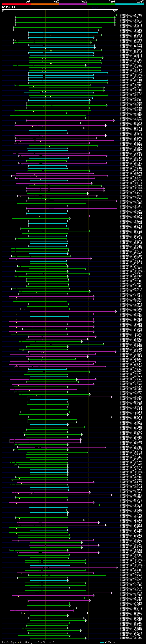Click the cyan ~100% identity legend segment
This screenshot has height=644, width=146.
130,4
